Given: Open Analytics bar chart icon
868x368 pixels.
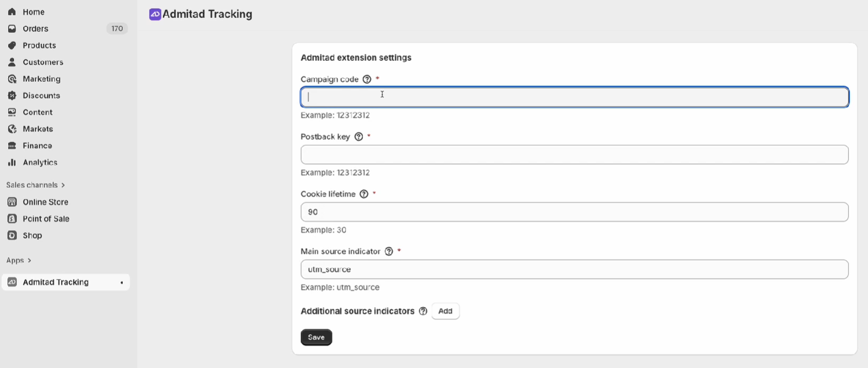Looking at the screenshot, I should [12, 163].
